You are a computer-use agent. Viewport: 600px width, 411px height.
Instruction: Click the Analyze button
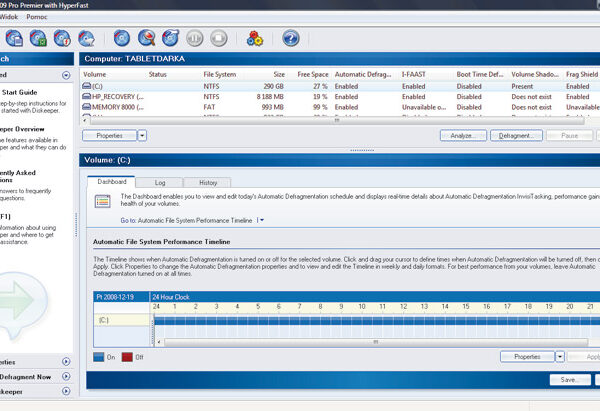[463, 135]
